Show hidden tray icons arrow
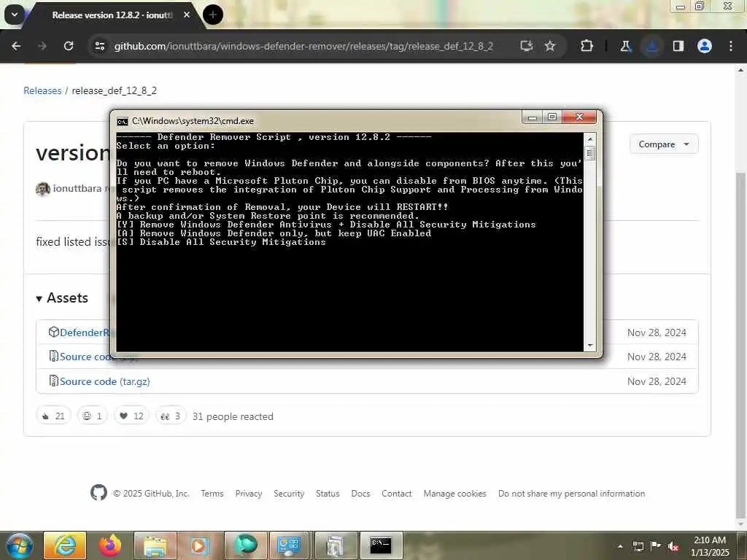Viewport: 747px width, 560px height. point(620,546)
